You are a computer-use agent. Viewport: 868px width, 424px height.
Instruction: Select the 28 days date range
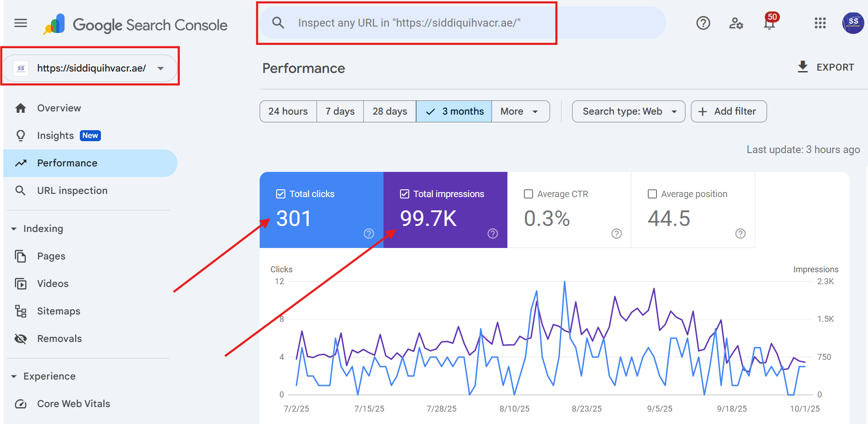point(389,111)
